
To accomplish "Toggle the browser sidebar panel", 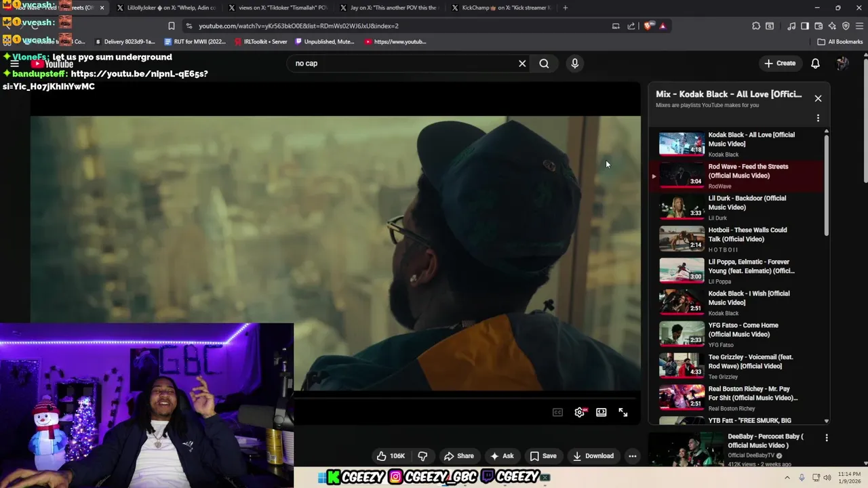I will click(805, 26).
